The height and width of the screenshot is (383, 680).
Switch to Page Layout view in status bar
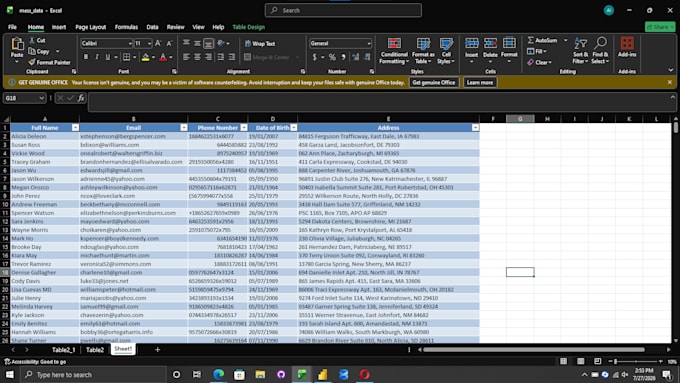click(x=580, y=361)
